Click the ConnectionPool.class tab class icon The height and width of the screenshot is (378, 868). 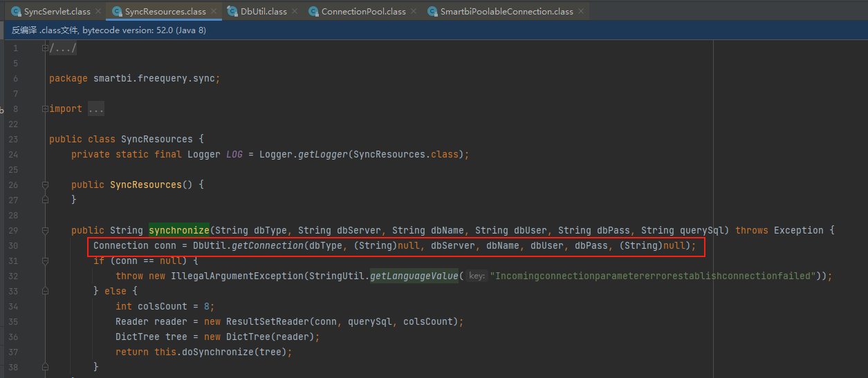(313, 12)
